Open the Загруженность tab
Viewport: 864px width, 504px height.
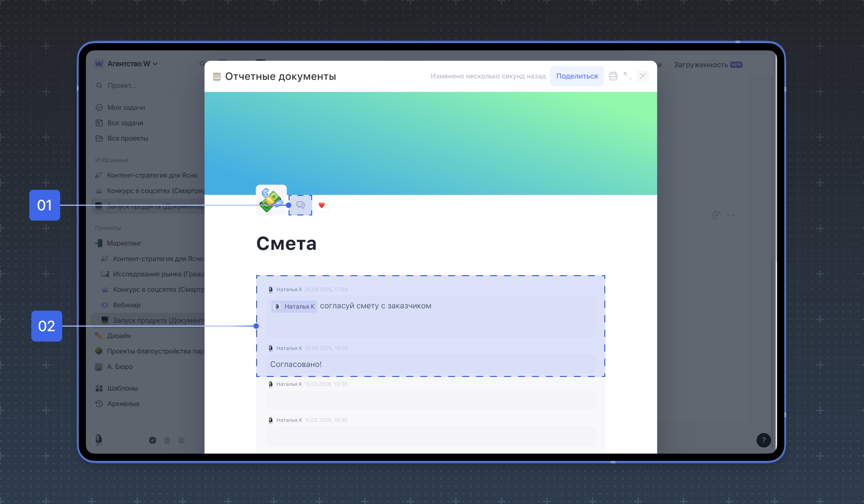click(700, 65)
